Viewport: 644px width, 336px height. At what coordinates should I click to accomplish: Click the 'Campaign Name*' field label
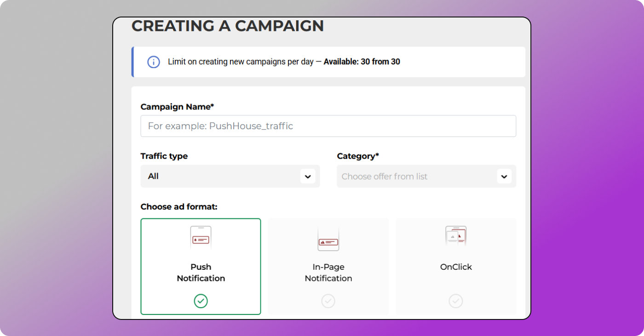177,107
